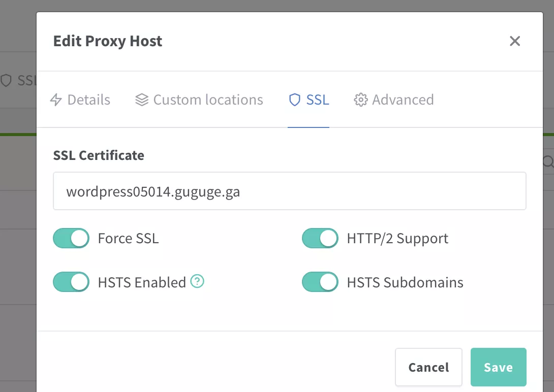Turn off the HTTP/2 Support switch

[320, 238]
